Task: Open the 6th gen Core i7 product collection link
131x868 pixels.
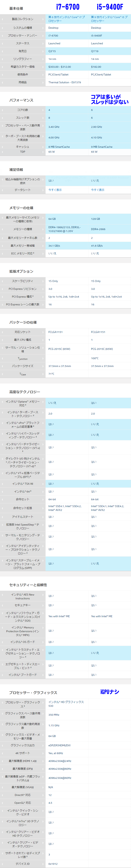Action: [67, 19]
